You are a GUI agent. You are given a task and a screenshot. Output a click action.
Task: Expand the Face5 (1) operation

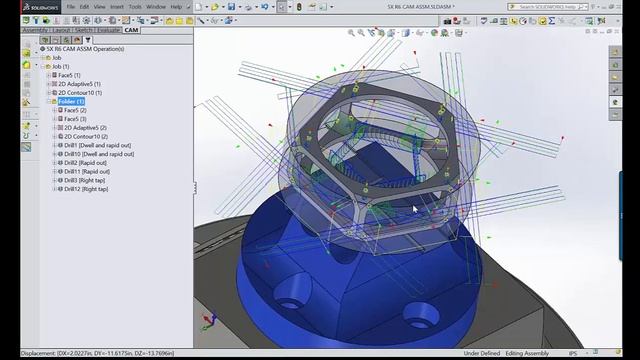[x=49, y=75]
